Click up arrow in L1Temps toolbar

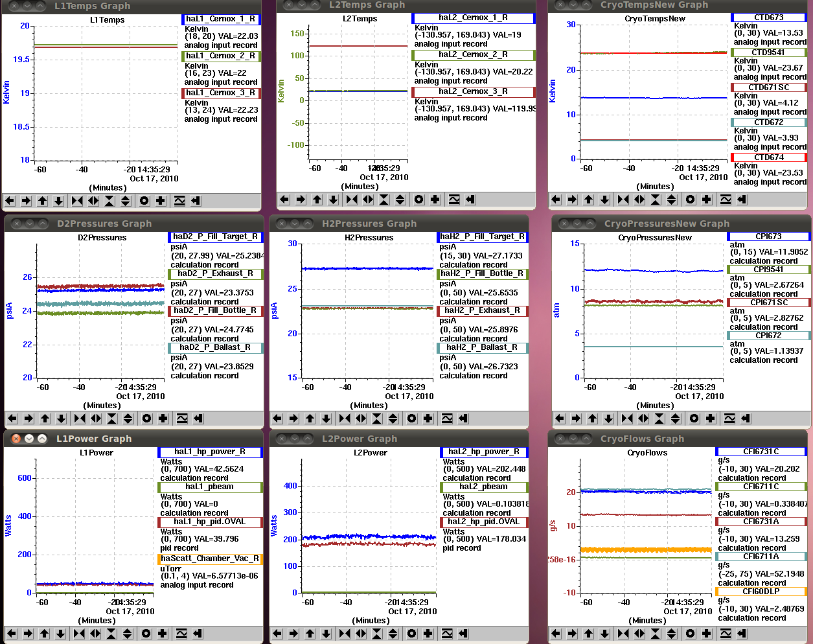[x=43, y=201]
